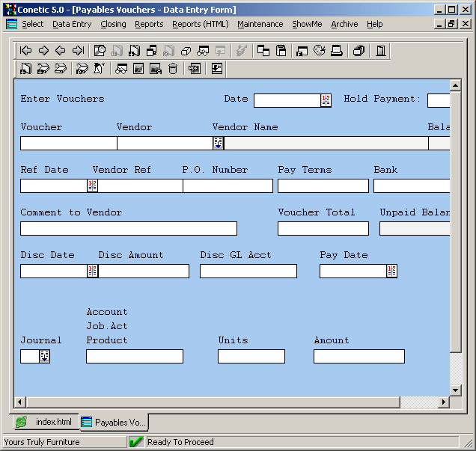Image resolution: width=476 pixels, height=451 pixels.
Task: Click the PDF export icon
Action: (x=195, y=69)
